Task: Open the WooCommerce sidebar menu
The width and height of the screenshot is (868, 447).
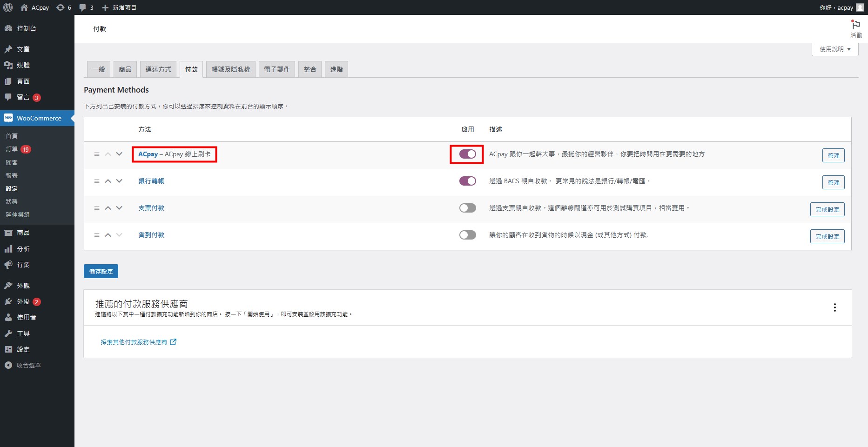Action: (x=37, y=118)
